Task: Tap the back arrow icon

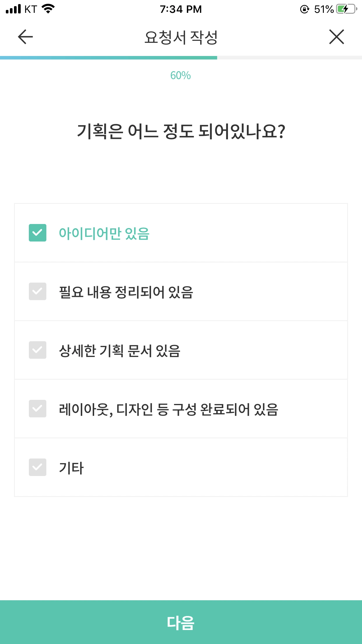Action: (25, 37)
